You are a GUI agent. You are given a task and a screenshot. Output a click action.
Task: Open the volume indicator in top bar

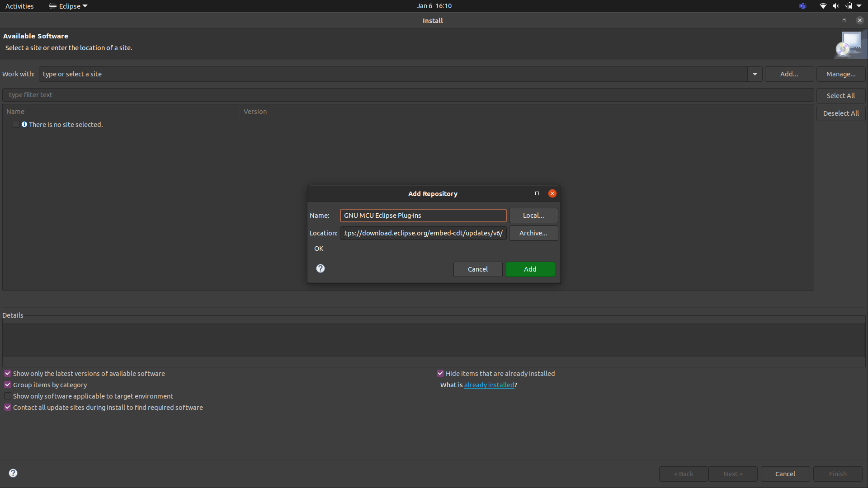835,6
